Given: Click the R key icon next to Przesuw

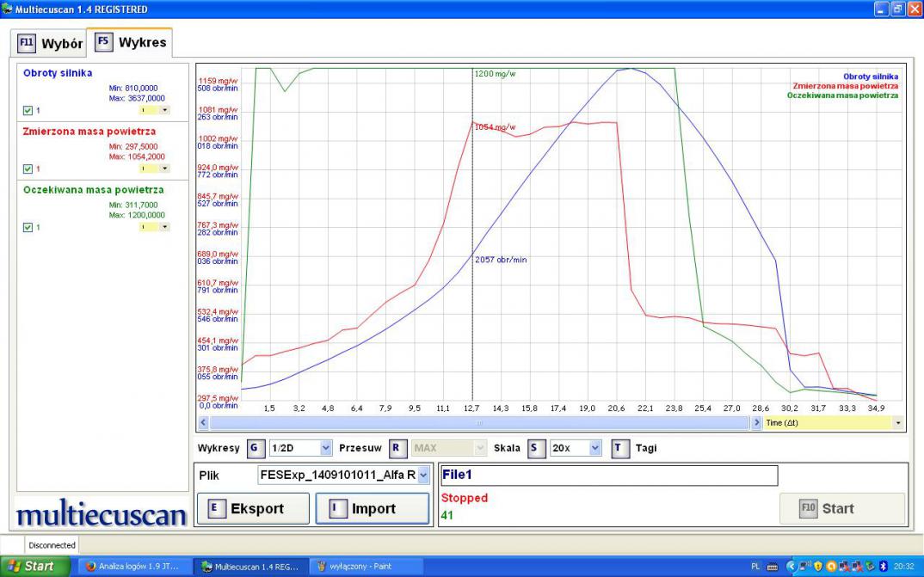Looking at the screenshot, I should pyautogui.click(x=397, y=448).
